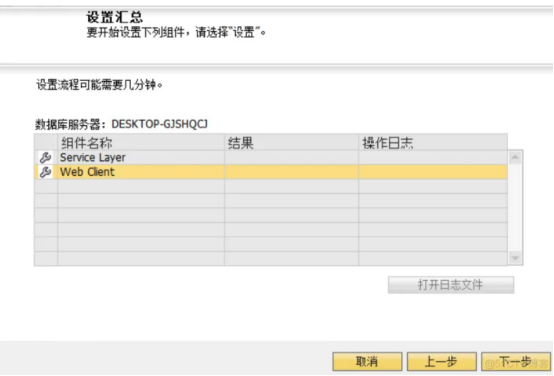Click the scrollbar down arrow of the table
This screenshot has width=554, height=376.
[515, 258]
